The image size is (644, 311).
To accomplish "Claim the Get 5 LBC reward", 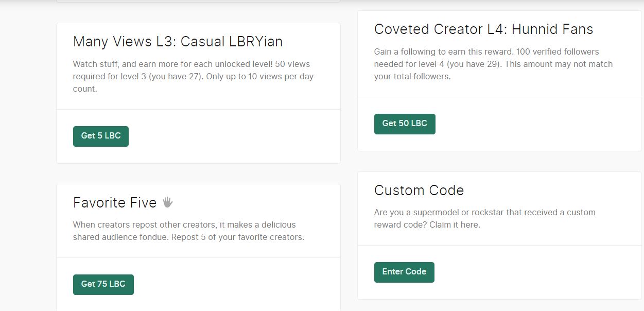I will [101, 136].
